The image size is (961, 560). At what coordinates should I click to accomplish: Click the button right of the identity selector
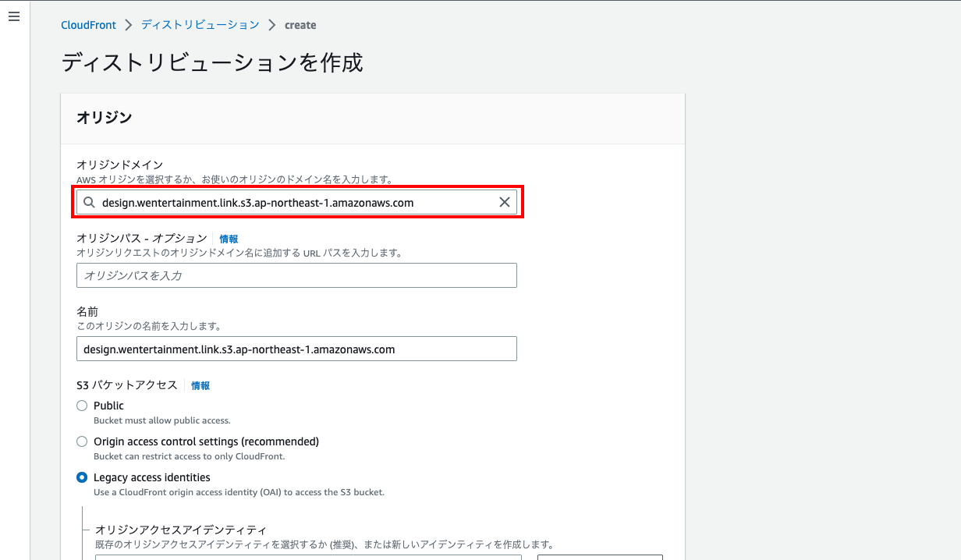[x=599, y=557]
